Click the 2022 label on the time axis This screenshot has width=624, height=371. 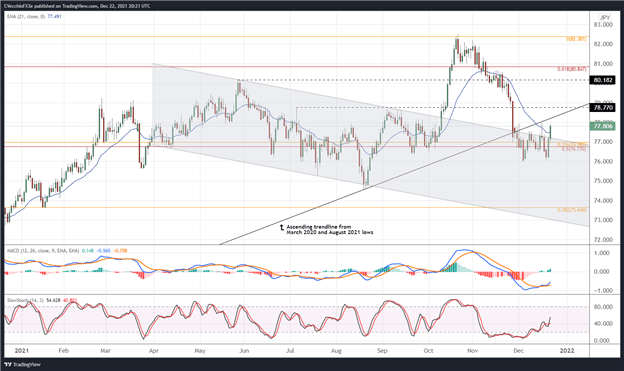click(567, 351)
